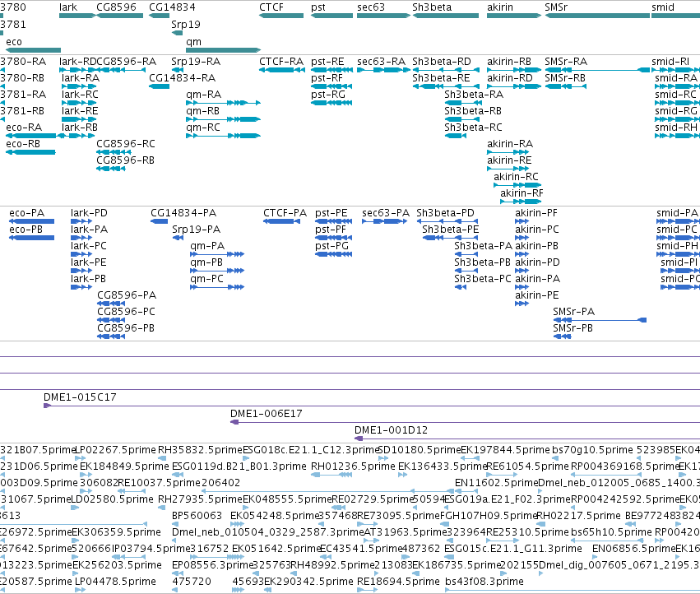
Task: Select the lark gene label
Action: click(x=68, y=7)
